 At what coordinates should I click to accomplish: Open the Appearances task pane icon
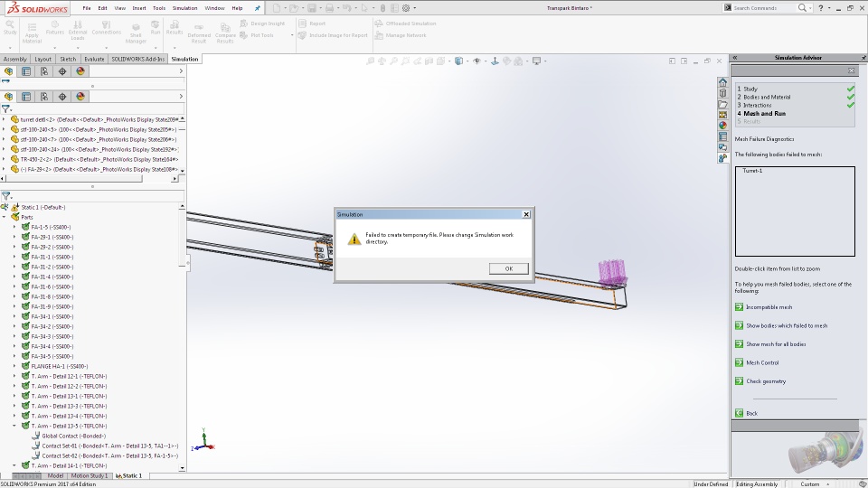pyautogui.click(x=722, y=126)
